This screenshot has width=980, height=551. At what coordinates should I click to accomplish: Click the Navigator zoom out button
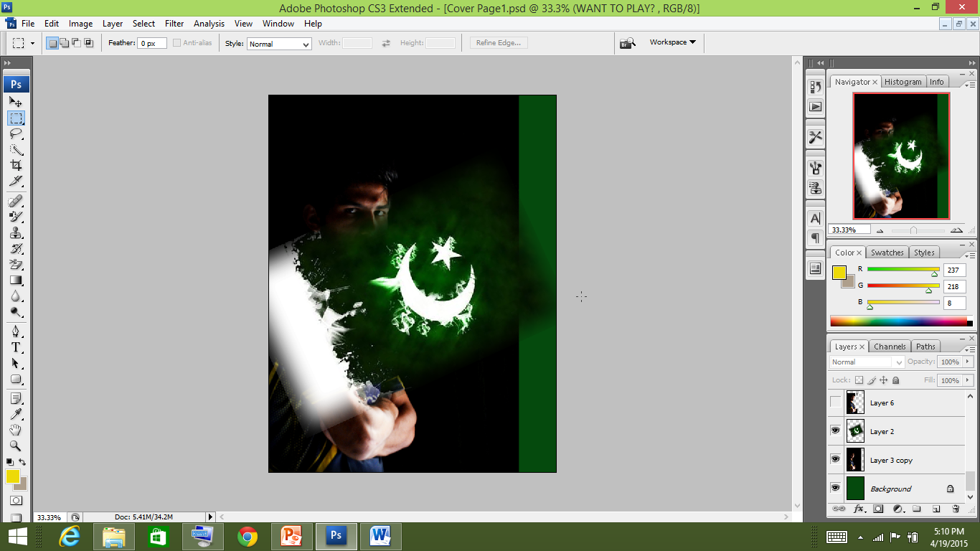coord(880,231)
